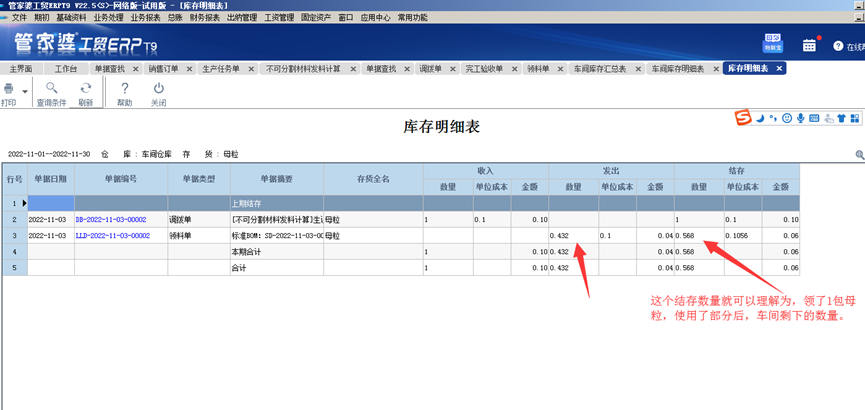Click the Sogou S input icon

tap(743, 118)
